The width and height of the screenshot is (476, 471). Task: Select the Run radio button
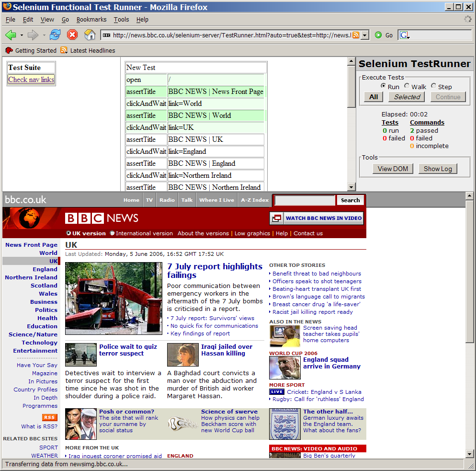(384, 86)
